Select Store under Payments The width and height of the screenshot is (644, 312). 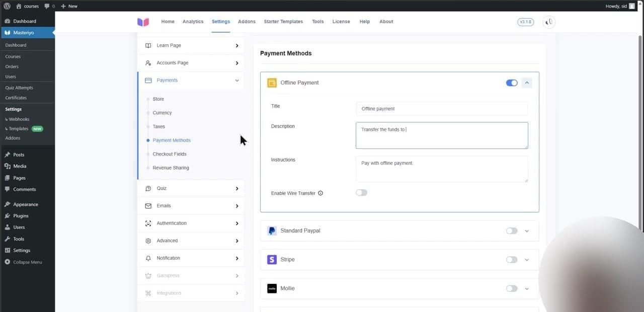(158, 99)
